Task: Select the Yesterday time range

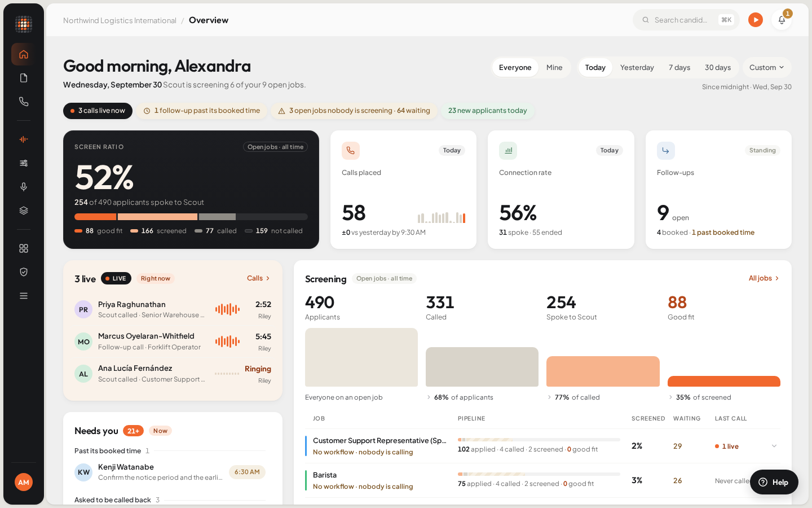Action: click(637, 68)
